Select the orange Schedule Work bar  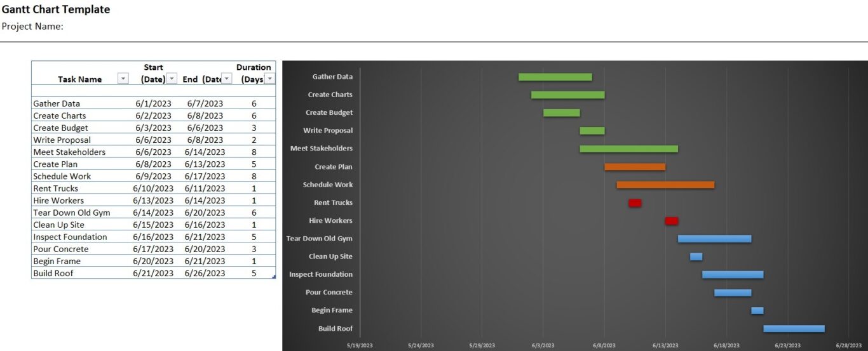pos(665,185)
